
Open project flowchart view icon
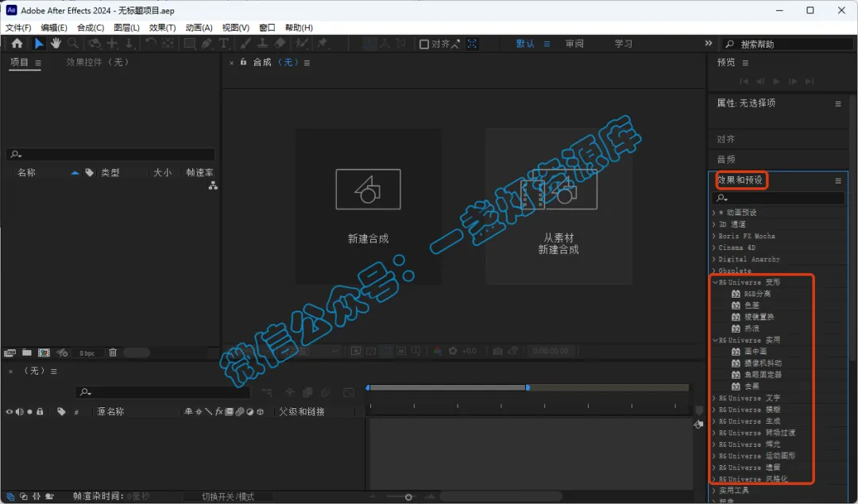[213, 186]
